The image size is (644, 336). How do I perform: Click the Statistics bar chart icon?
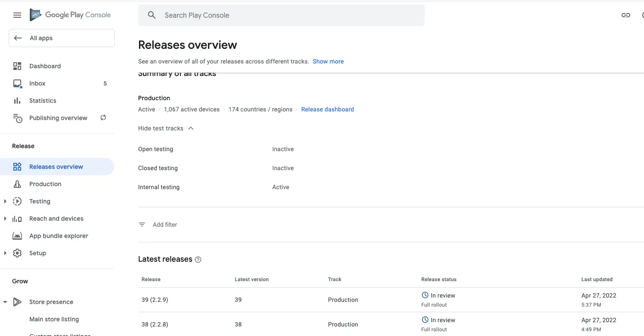(17, 101)
